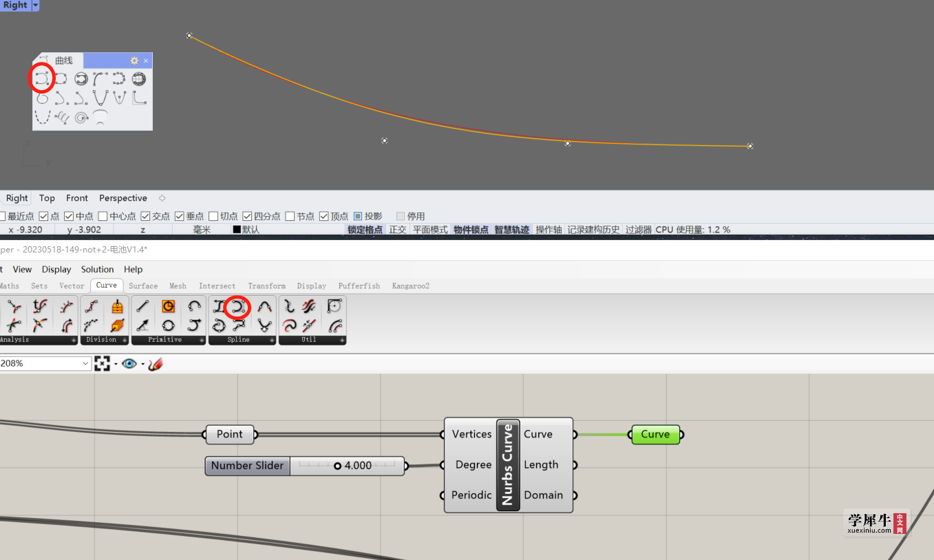Expand the Util group panel
Viewport: 934px width, 560px height.
[x=342, y=340]
